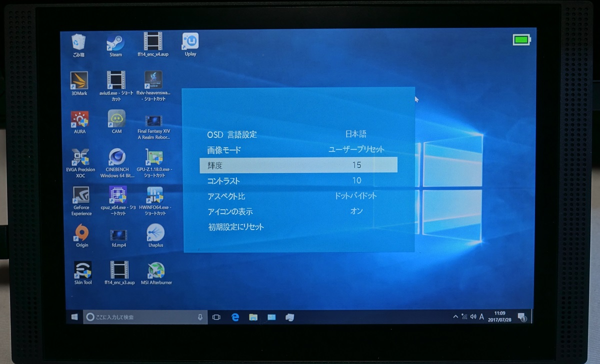
Task: Show hidden system tray icons chevron
Action: 455,316
